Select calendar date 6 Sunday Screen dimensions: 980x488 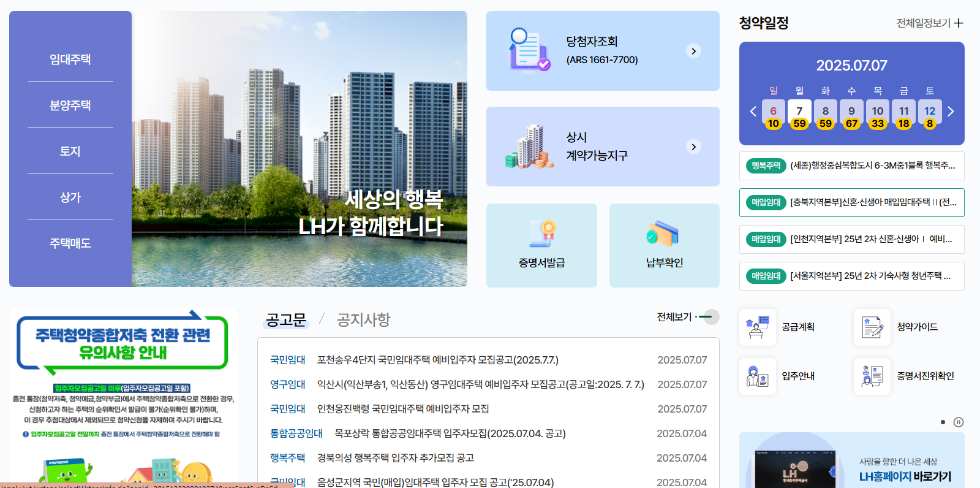pyautogui.click(x=774, y=115)
